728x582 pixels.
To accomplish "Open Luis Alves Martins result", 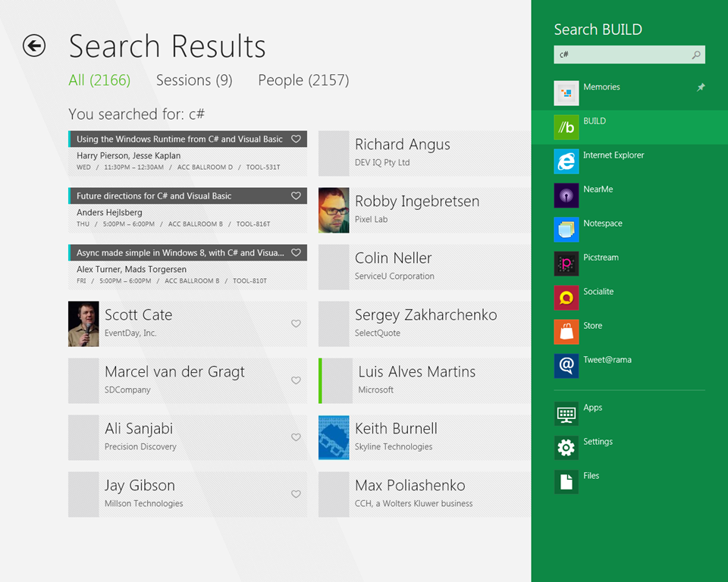I will pyautogui.click(x=425, y=381).
